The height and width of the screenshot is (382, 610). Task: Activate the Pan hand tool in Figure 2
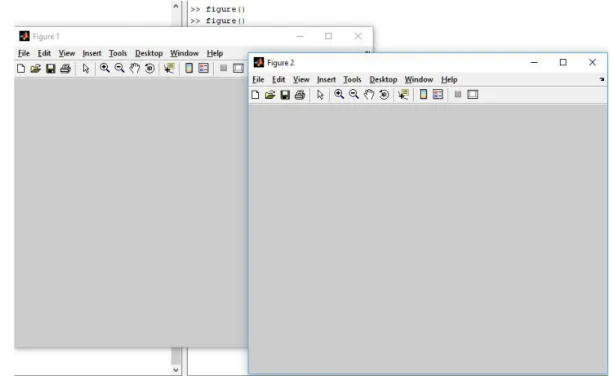click(x=369, y=95)
